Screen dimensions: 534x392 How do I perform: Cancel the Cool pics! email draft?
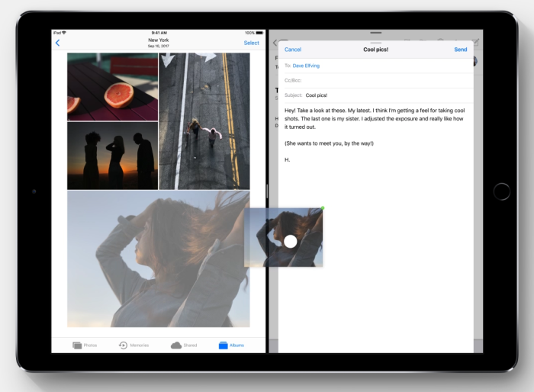293,50
